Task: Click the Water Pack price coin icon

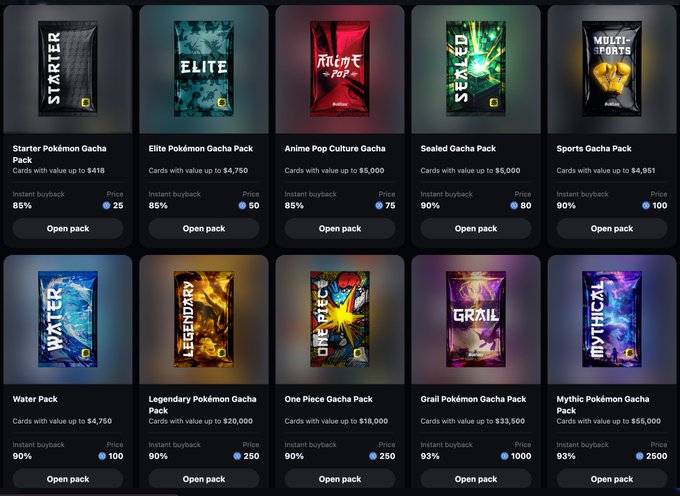Action: 102,456
